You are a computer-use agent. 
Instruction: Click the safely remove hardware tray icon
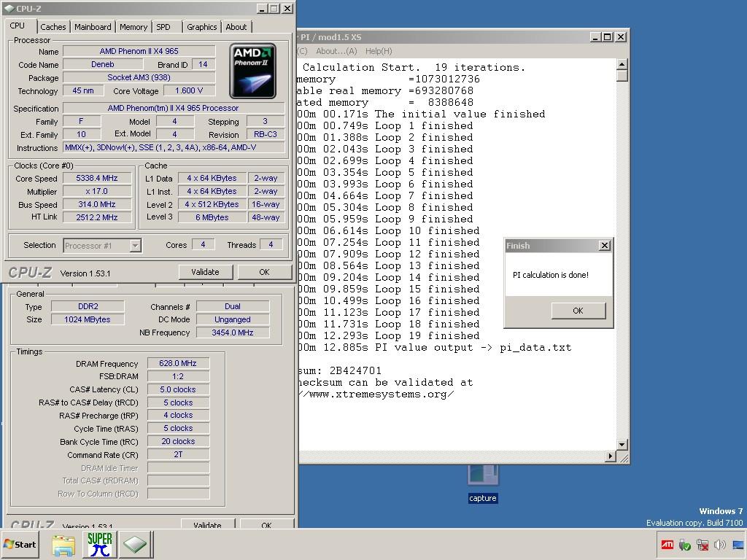point(685,544)
